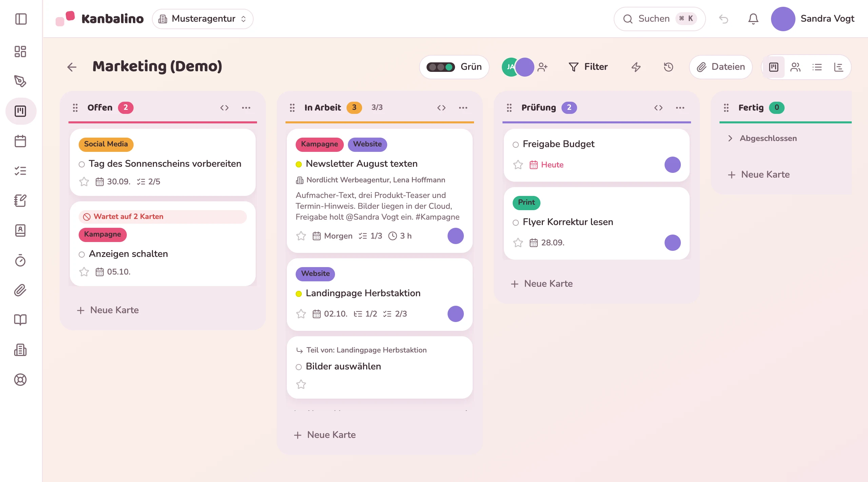The image size is (868, 482).
Task: Toggle status dot of 'Newsletter August texten'
Action: click(299, 164)
